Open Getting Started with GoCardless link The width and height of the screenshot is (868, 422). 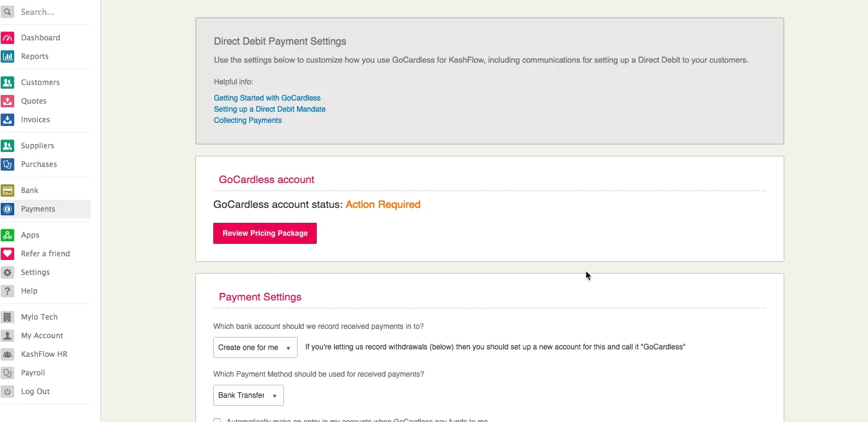pos(267,98)
